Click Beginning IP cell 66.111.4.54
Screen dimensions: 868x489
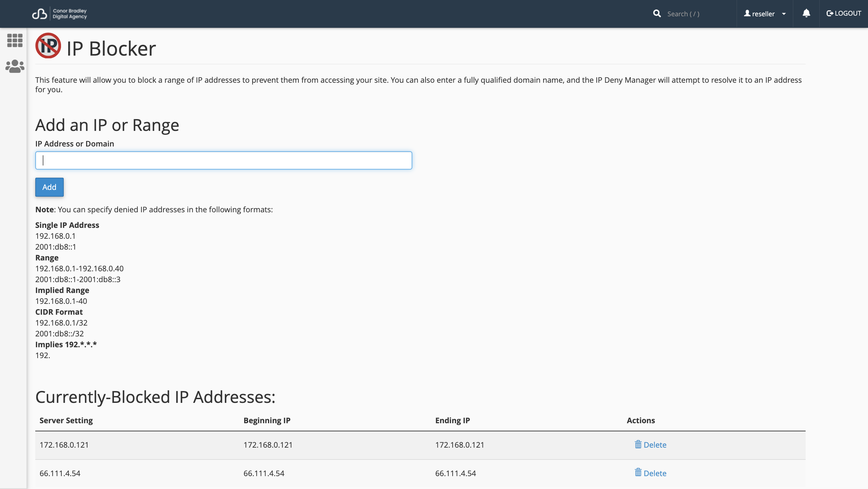point(264,473)
